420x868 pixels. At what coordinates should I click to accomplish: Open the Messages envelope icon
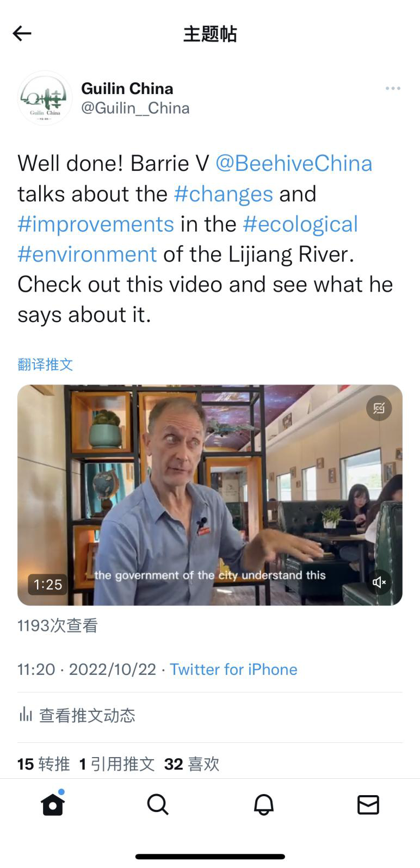click(368, 804)
